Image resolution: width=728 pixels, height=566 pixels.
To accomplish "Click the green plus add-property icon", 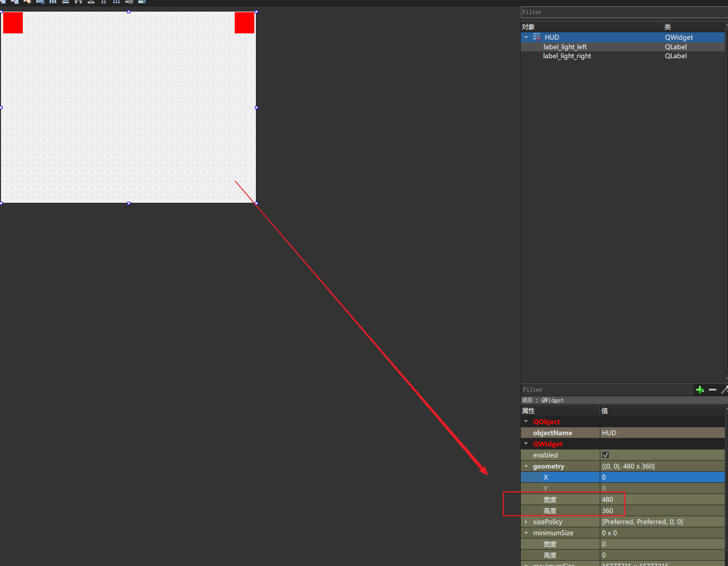I will click(700, 390).
